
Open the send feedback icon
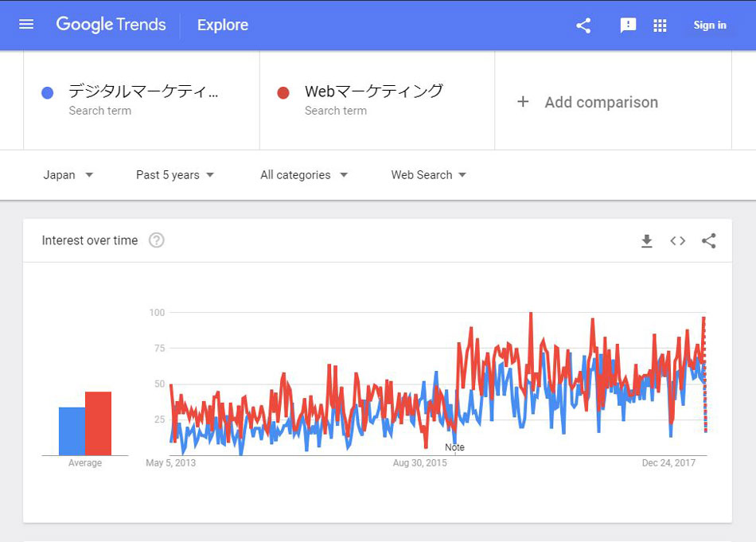click(x=628, y=25)
